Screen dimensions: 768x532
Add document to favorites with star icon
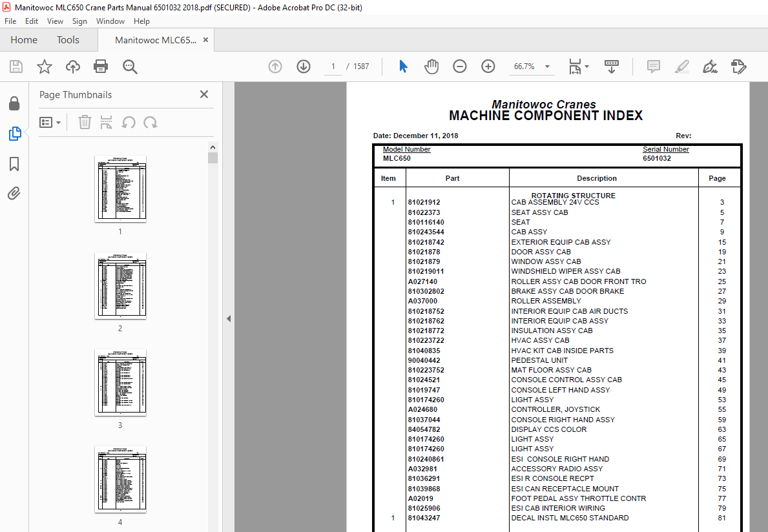[45, 66]
